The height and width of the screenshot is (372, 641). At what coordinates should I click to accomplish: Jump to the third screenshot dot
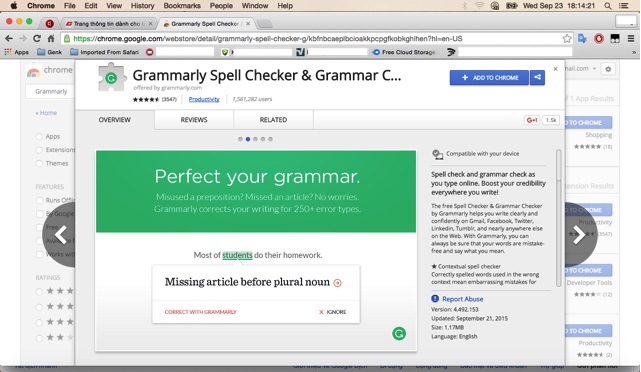pos(256,139)
